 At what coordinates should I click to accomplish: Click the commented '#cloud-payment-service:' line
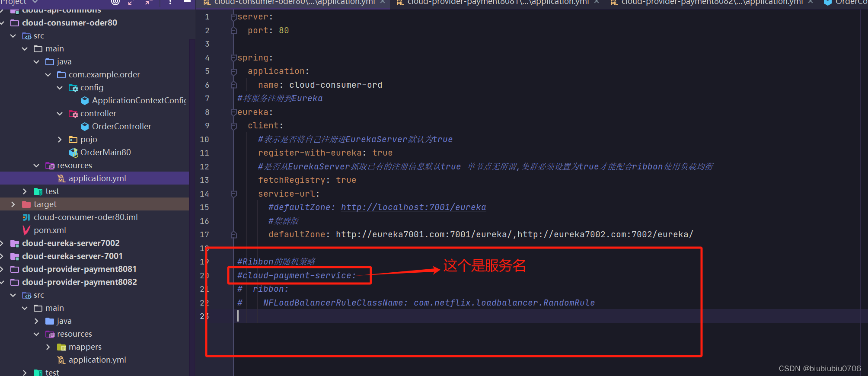pyautogui.click(x=297, y=276)
